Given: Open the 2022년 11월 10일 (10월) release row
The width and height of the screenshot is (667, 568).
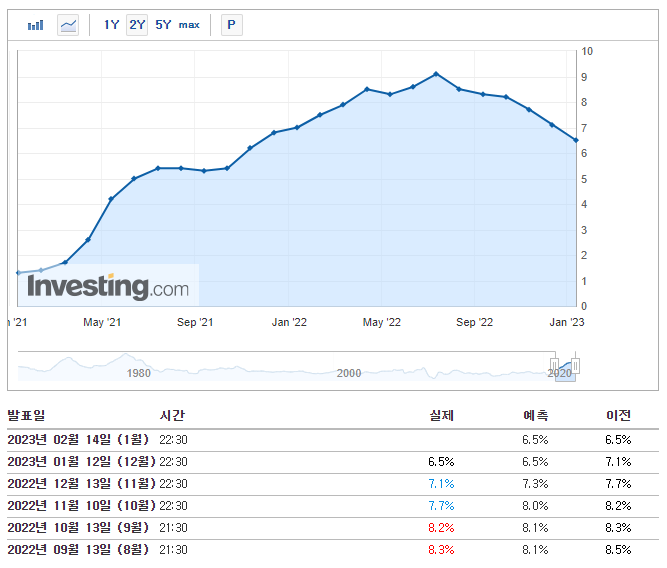Looking at the screenshot, I should pos(333,506).
